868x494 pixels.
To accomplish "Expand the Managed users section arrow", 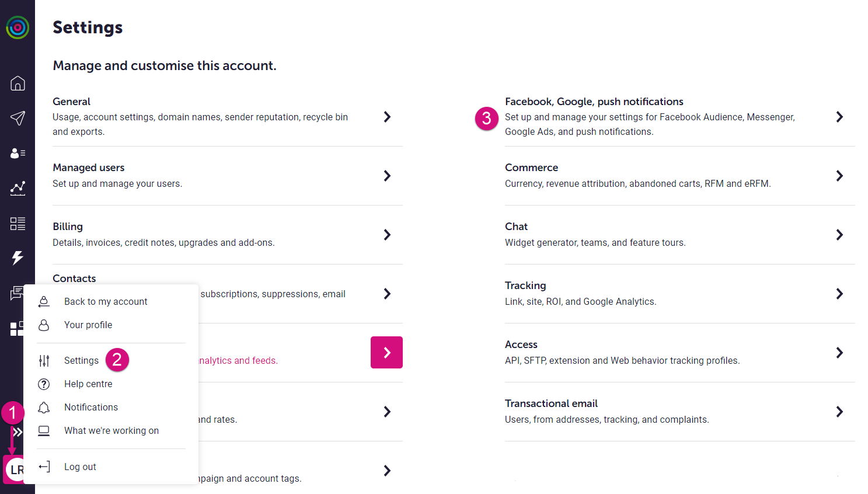I will point(387,176).
